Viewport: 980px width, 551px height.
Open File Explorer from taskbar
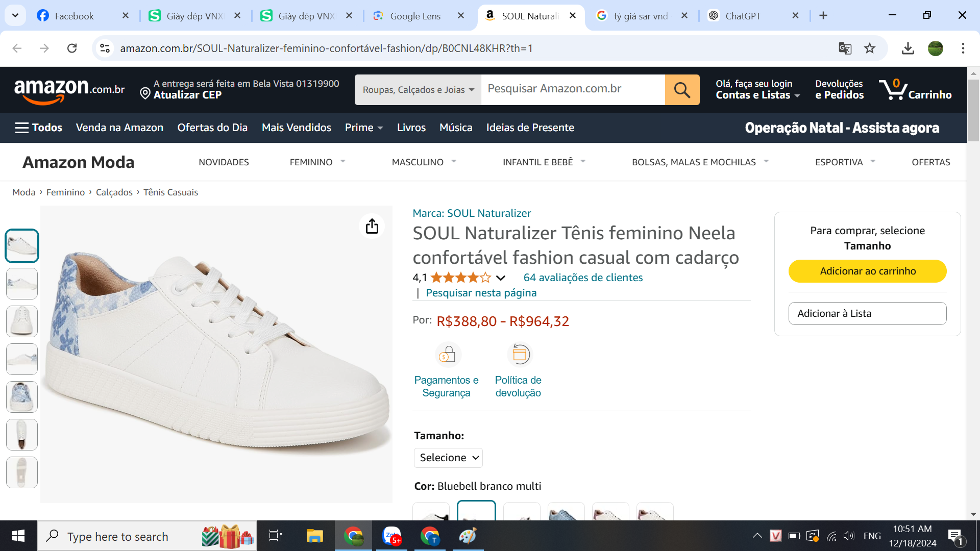click(314, 536)
